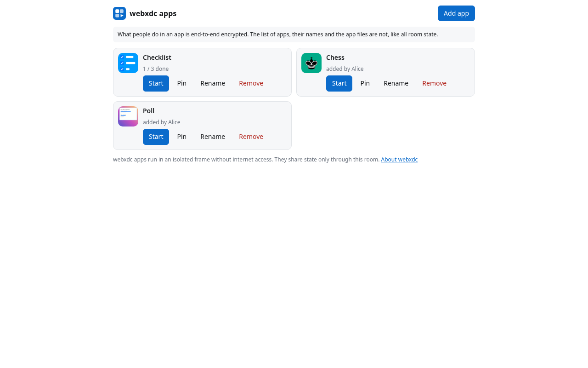The image size is (588, 368).
Task: Rename the Poll app
Action: coord(213,137)
